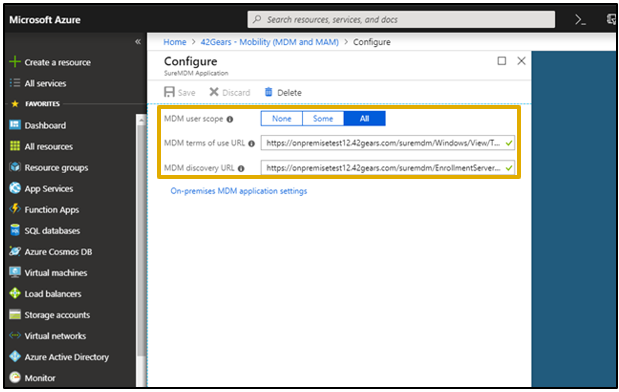The image size is (619, 392).
Task: Click the search magnifier icon
Action: 257,19
